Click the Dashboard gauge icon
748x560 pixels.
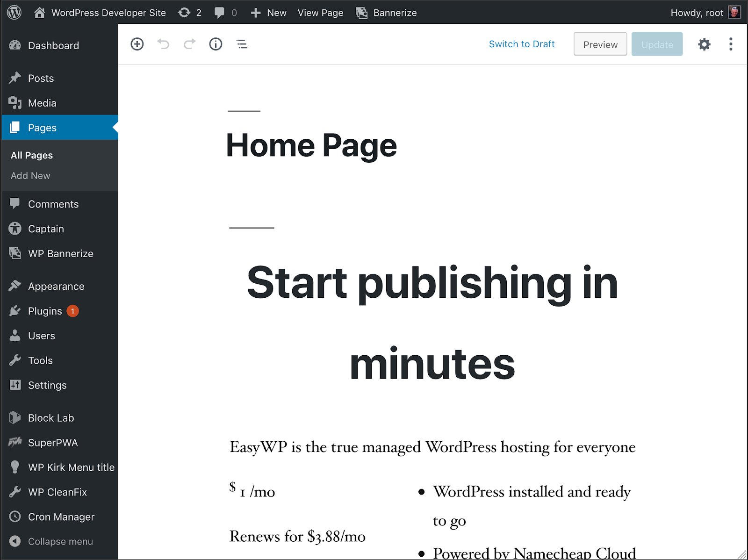15,45
